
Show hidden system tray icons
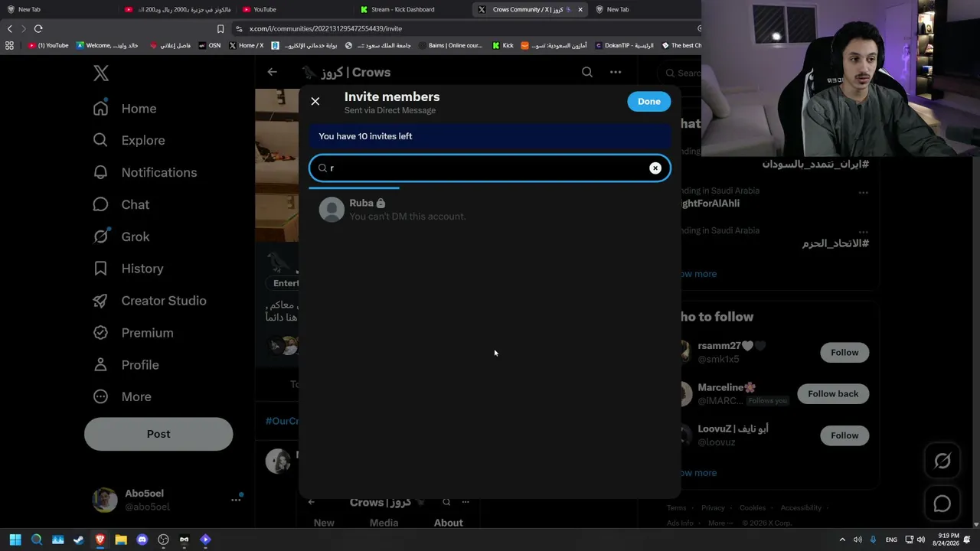842,540
